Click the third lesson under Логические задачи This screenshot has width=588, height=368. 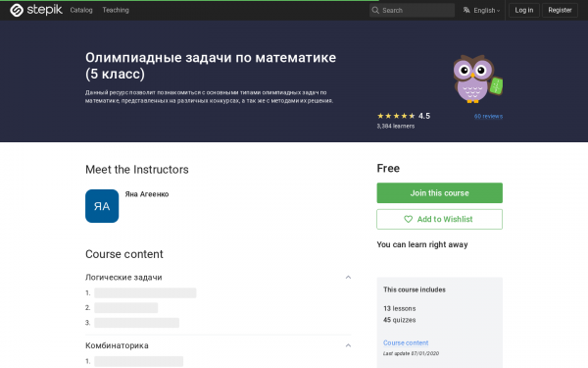[x=136, y=323]
